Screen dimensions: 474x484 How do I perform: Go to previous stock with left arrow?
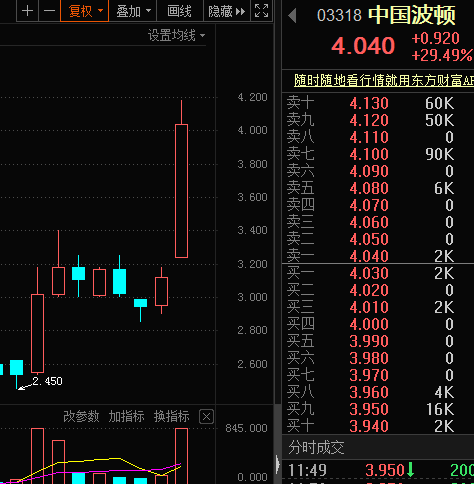tap(292, 15)
